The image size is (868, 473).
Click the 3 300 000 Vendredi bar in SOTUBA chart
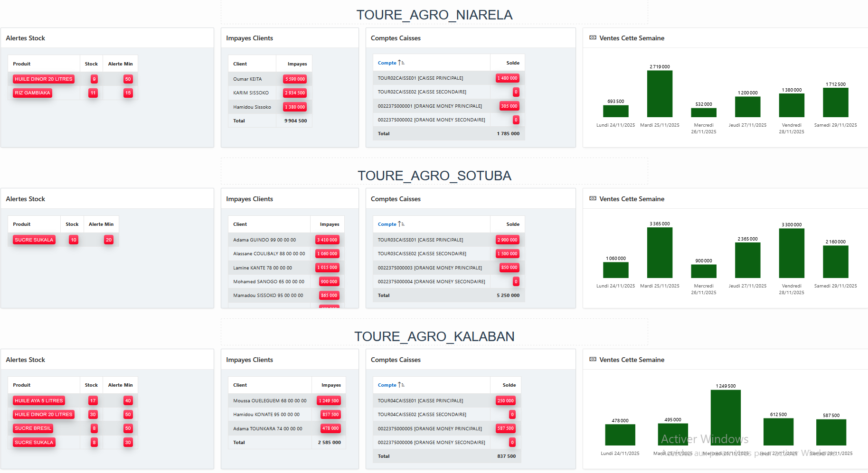pos(792,253)
